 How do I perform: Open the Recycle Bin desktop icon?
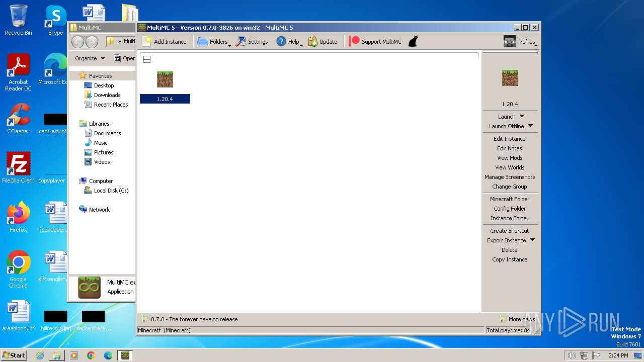(x=18, y=20)
